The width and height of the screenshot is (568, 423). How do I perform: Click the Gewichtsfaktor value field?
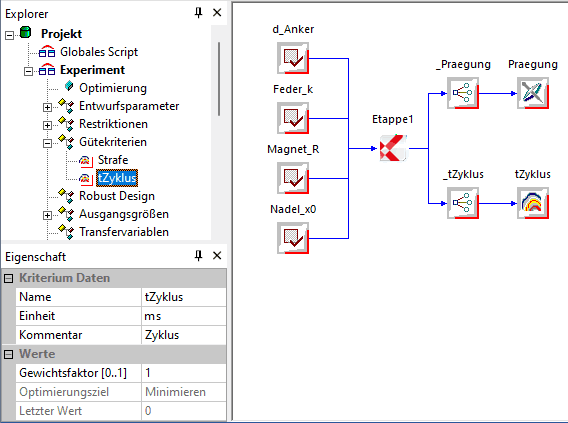pos(184,373)
